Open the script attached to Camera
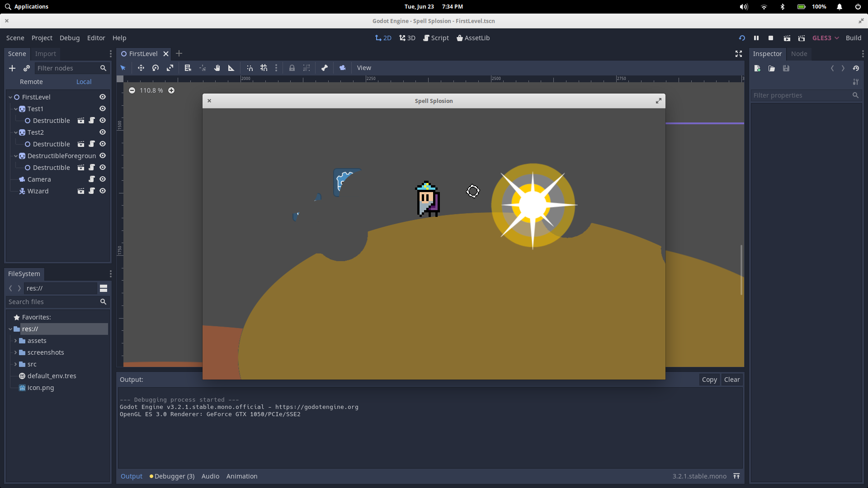The height and width of the screenshot is (488, 868). click(x=92, y=179)
